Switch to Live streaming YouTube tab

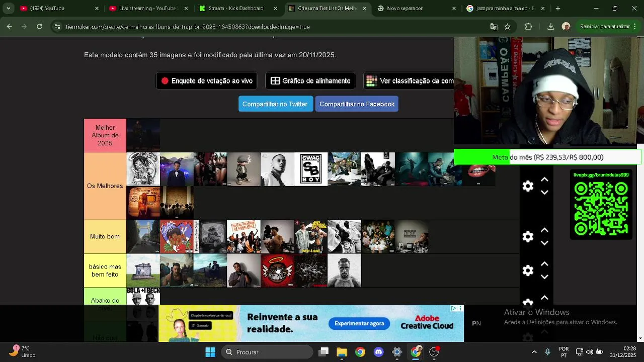tap(149, 8)
